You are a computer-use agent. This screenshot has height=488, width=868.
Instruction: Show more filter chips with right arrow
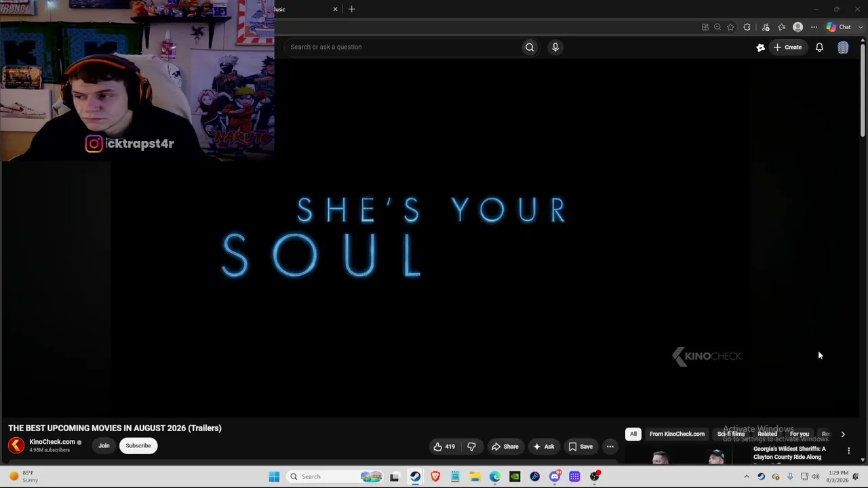click(x=843, y=434)
